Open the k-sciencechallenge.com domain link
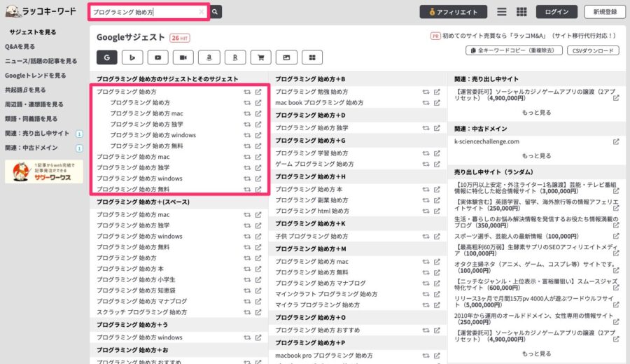The image size is (630, 364). point(486,142)
